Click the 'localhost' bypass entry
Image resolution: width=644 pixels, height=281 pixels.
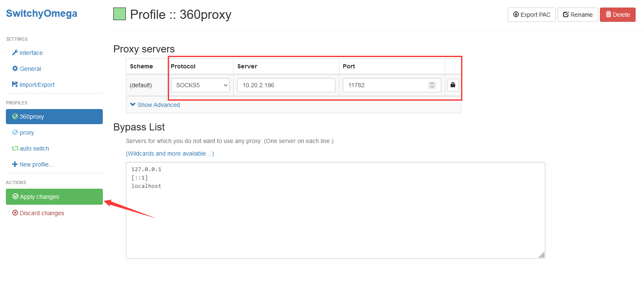(146, 186)
